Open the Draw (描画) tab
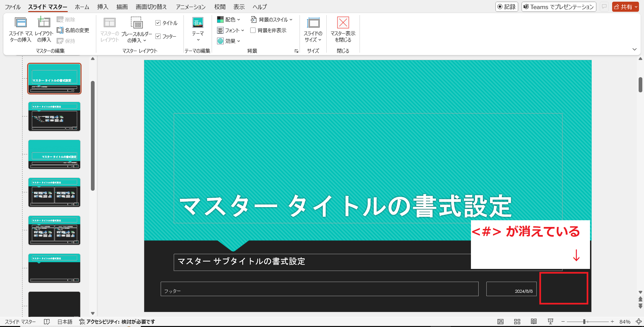 122,7
